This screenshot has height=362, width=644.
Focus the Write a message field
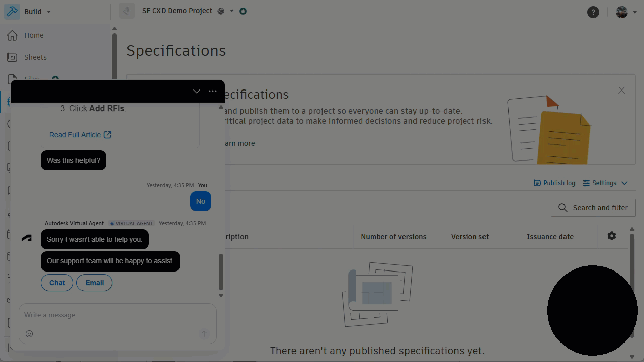118,315
